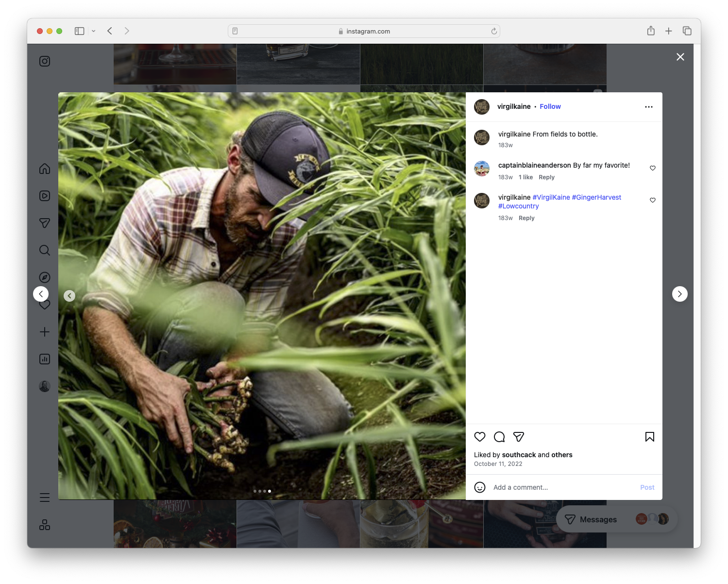The height and width of the screenshot is (584, 728).
Task: Like captainblaineanderson's comment
Action: 653,168
